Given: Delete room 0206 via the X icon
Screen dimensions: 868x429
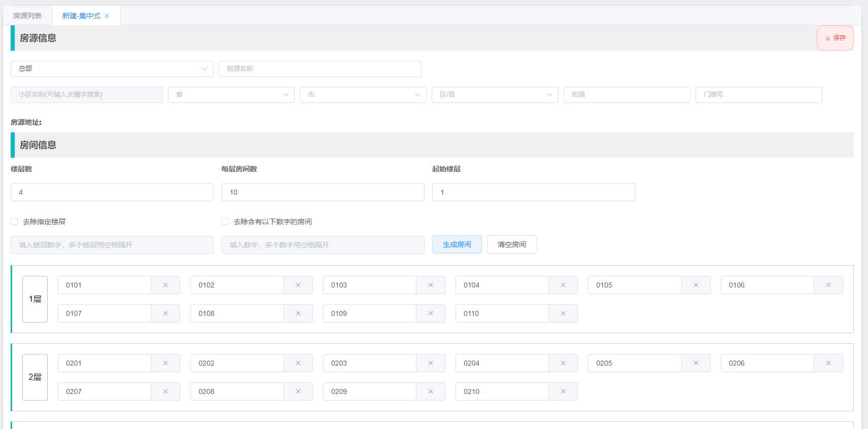Looking at the screenshot, I should tap(828, 363).
